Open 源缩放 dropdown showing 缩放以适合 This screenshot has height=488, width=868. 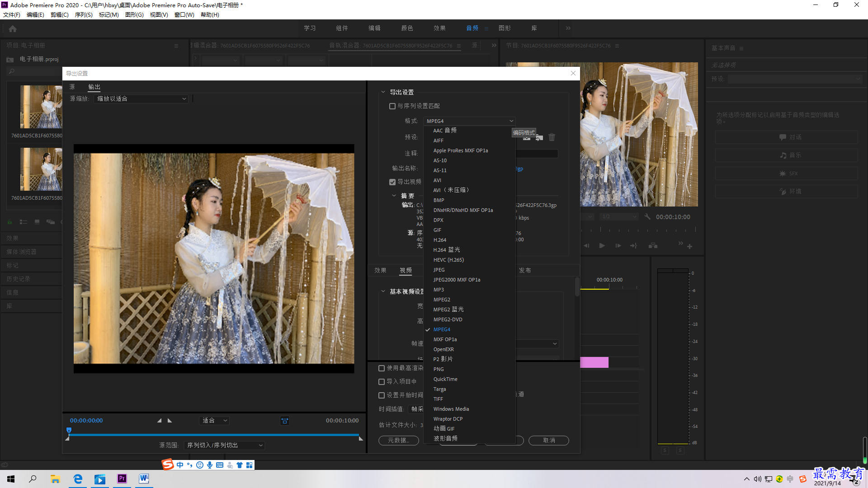141,99
